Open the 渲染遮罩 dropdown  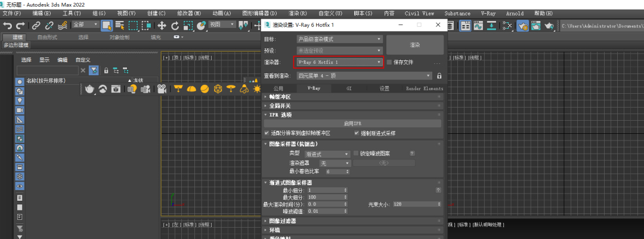335,163
